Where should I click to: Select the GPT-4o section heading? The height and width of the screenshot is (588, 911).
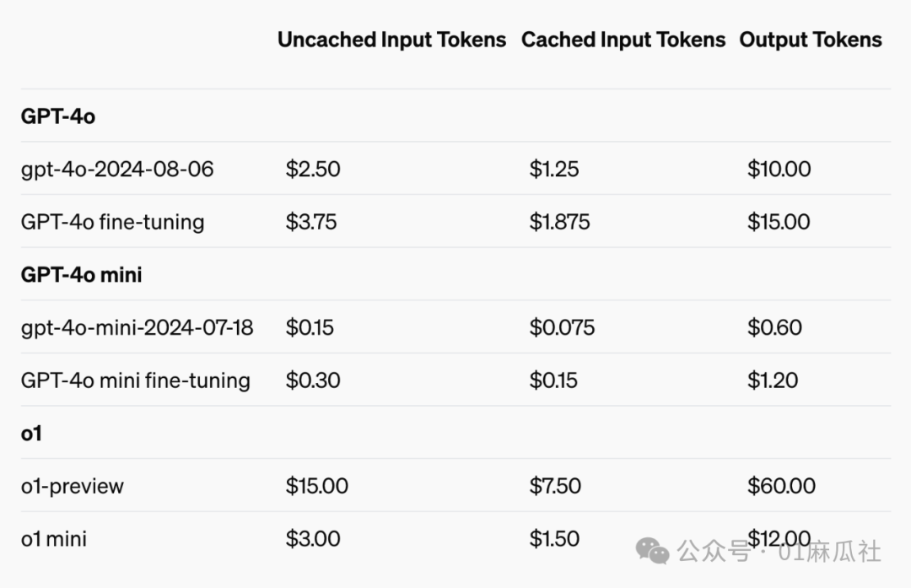coord(57,116)
